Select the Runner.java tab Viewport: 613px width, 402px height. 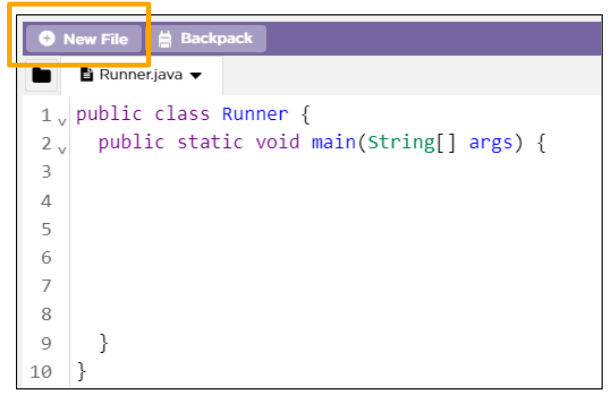pyautogui.click(x=140, y=75)
